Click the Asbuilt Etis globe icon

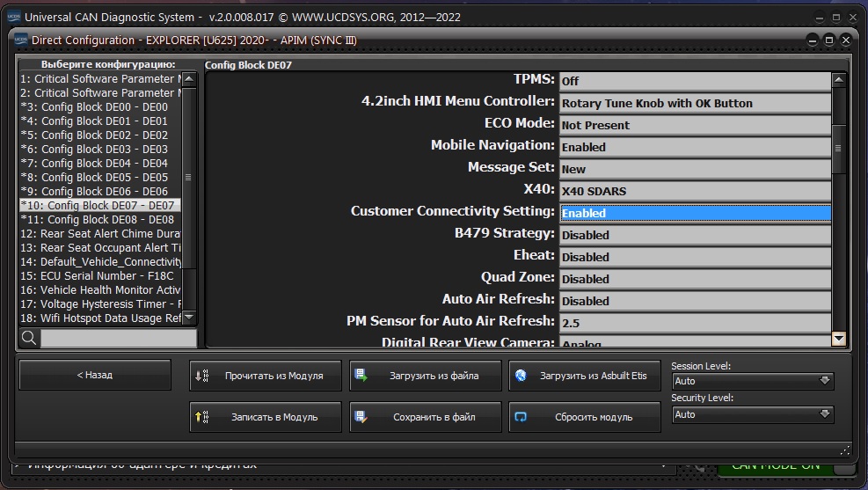tap(521, 376)
